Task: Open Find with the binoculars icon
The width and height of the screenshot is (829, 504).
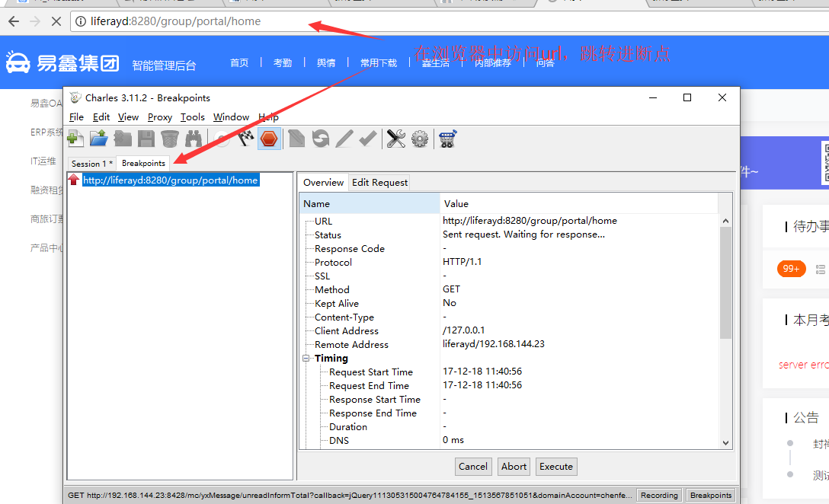Action: 193,139
